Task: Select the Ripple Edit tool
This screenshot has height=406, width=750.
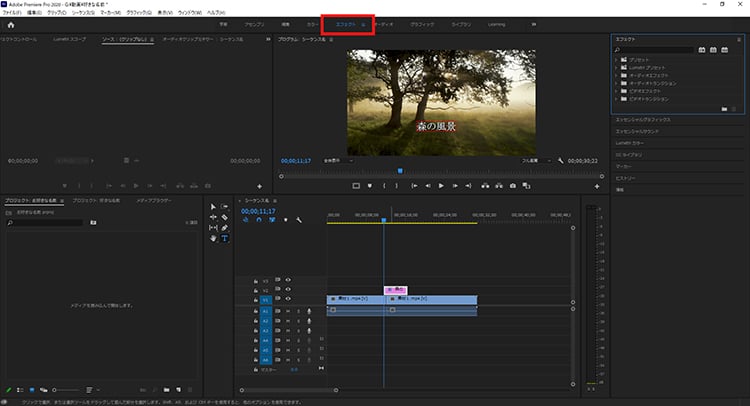Action: [213, 217]
